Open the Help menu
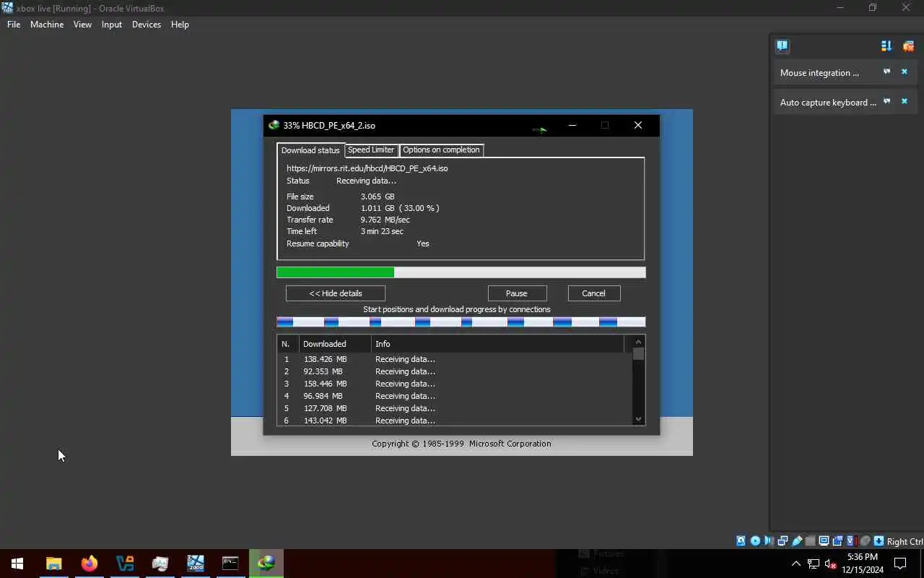Screen dimensions: 924x578 pos(180,25)
